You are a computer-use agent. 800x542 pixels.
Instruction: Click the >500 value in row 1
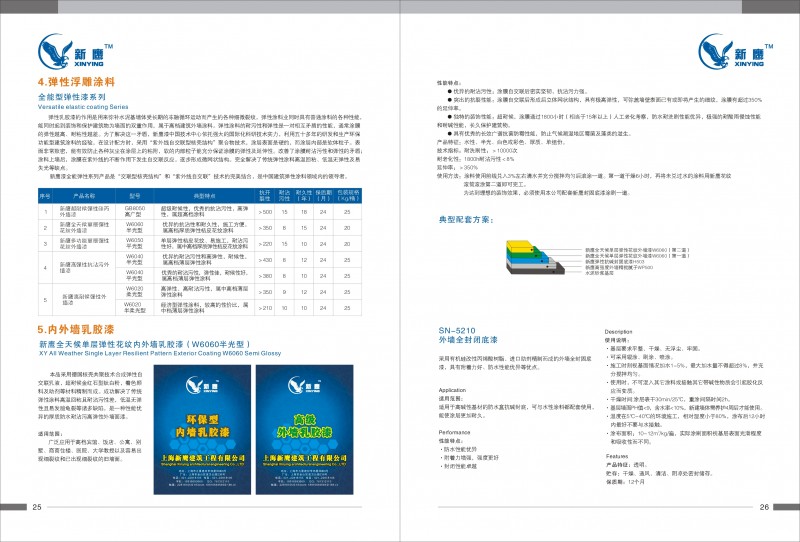click(x=265, y=212)
